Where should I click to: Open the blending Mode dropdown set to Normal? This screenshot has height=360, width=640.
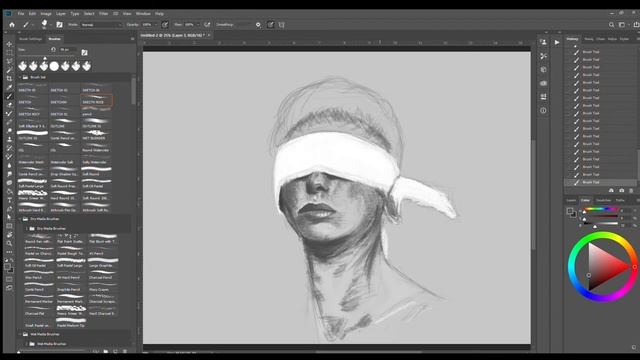pyautogui.click(x=101, y=25)
